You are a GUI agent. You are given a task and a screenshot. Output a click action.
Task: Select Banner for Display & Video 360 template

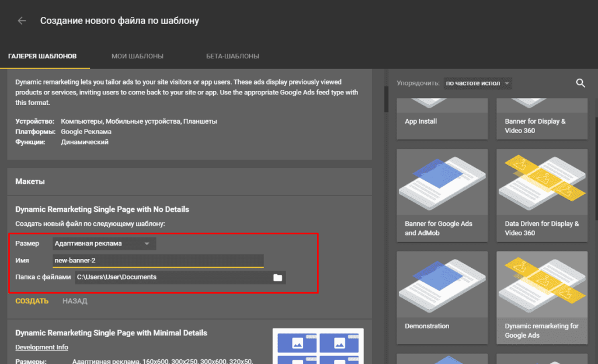tap(542, 119)
